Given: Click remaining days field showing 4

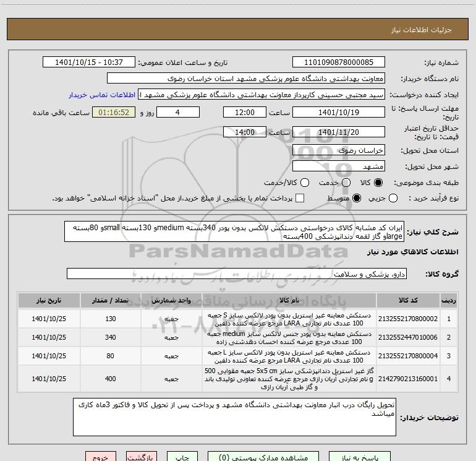Looking at the screenshot, I should (x=178, y=112).
